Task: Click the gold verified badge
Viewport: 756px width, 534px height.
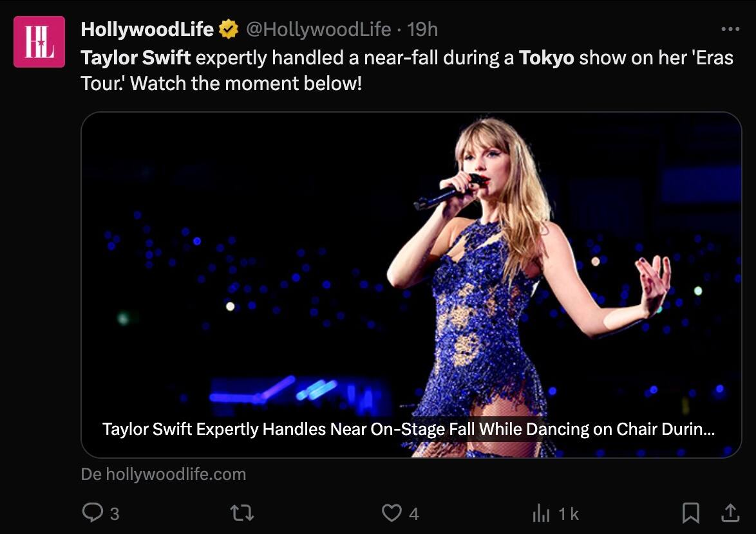Action: [229, 29]
